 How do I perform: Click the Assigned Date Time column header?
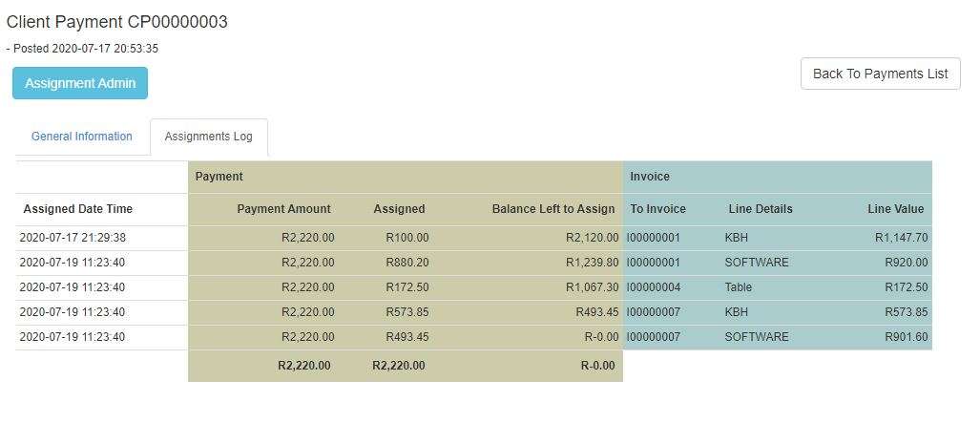[78, 209]
